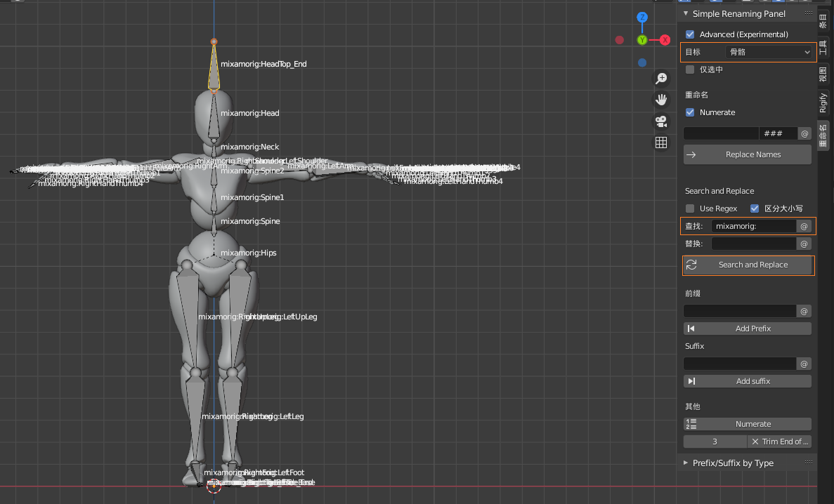
Task: Click the grip dots of Prefix/Suffix by Type
Action: click(809, 463)
